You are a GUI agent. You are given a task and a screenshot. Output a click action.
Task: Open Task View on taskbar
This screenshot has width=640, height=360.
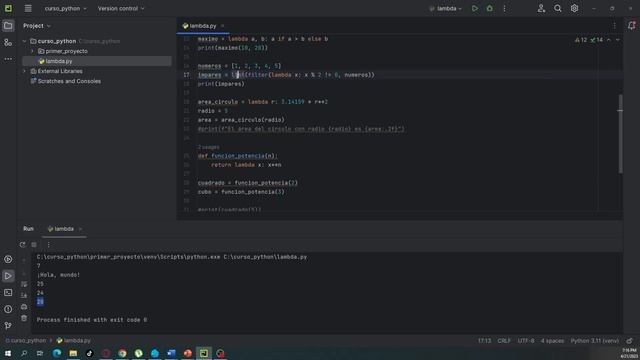coord(40,353)
